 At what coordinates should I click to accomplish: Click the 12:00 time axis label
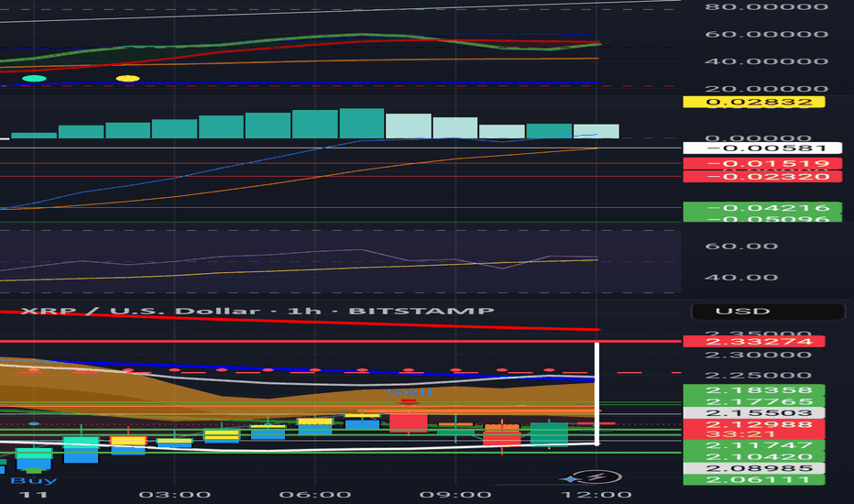(x=597, y=495)
